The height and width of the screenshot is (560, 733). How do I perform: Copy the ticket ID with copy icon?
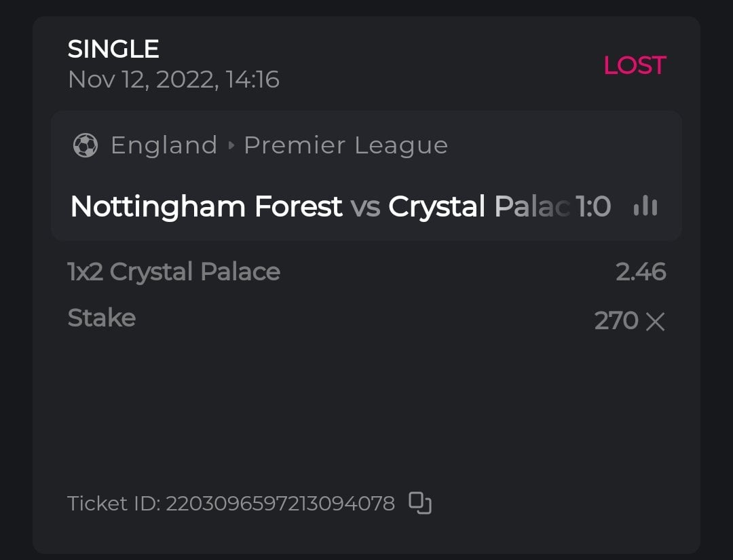[420, 503]
